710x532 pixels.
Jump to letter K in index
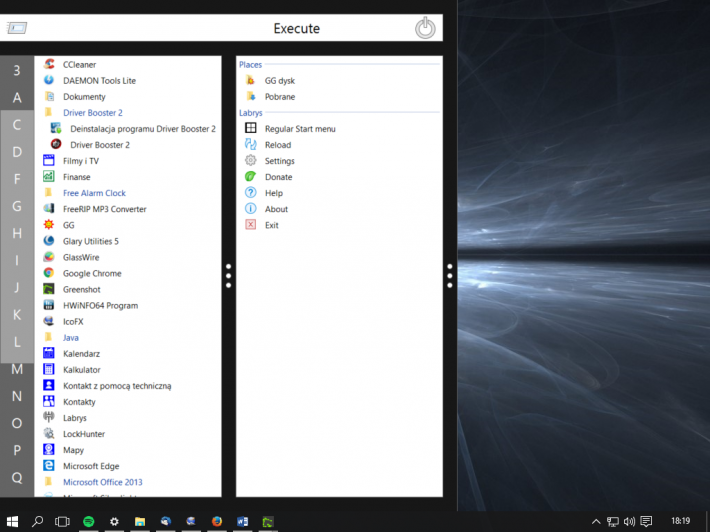point(17,315)
